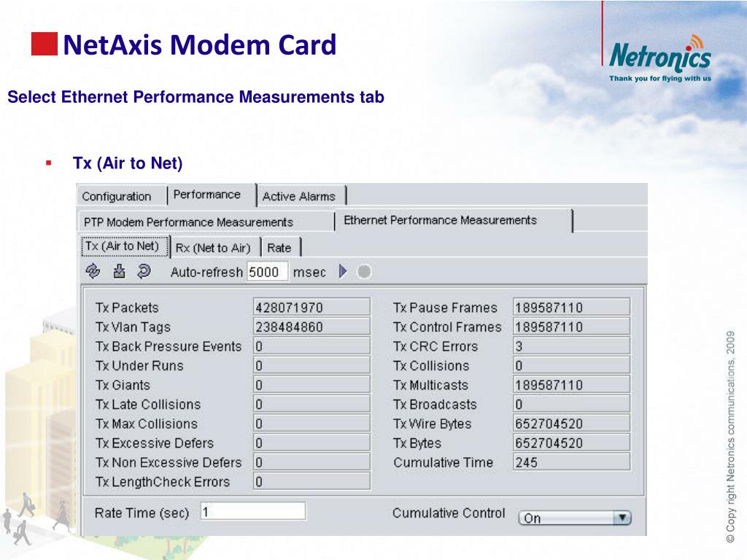Click the Netronics logo
Viewport: 747px width, 560px height.
coord(659,58)
